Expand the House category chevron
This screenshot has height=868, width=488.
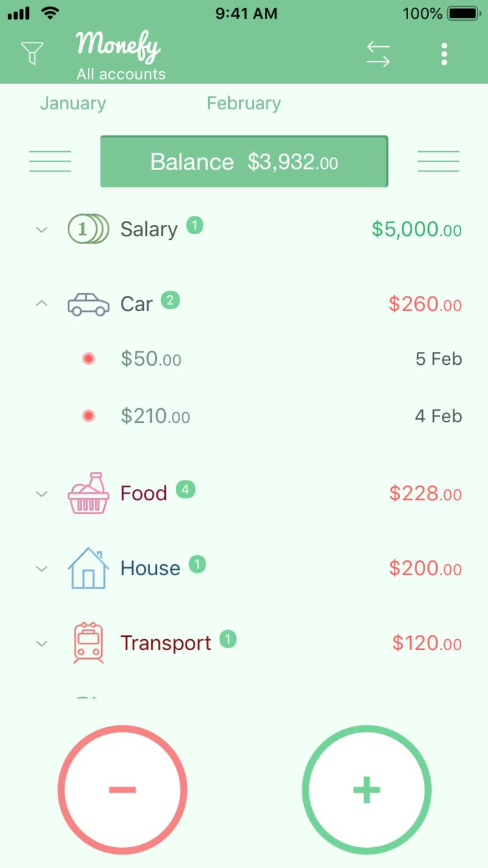click(41, 569)
